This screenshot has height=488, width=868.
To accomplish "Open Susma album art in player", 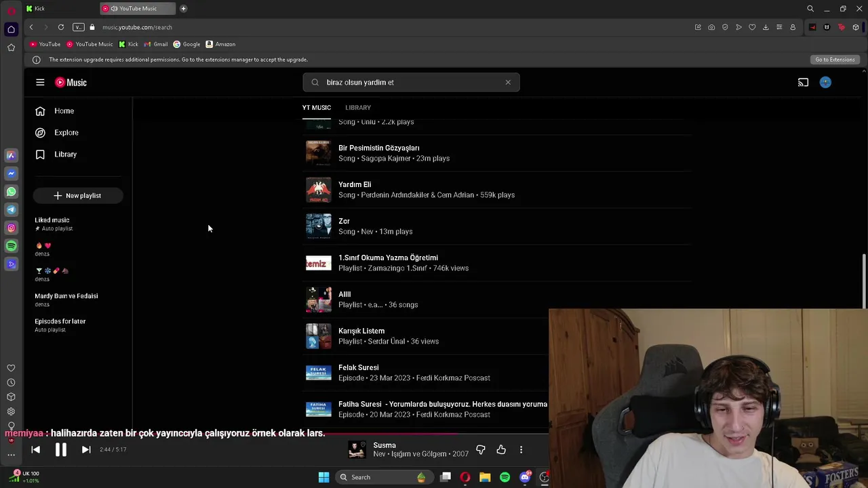I will tap(357, 449).
